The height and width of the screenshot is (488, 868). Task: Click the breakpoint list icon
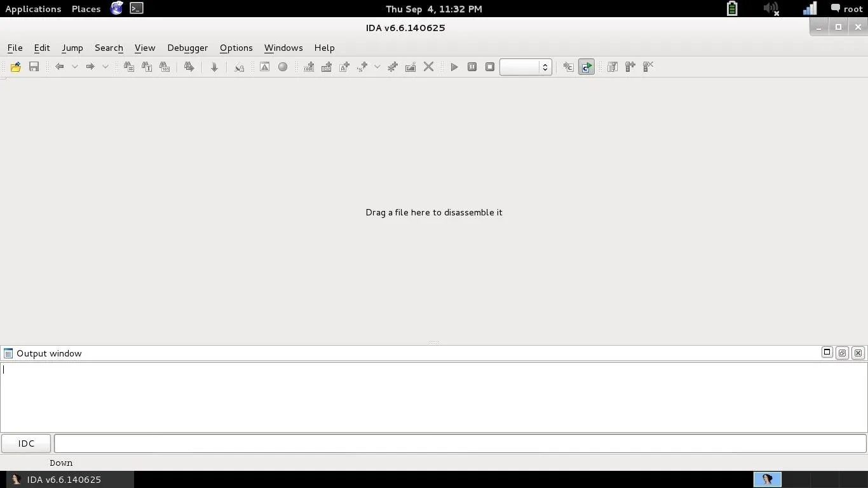pos(613,67)
